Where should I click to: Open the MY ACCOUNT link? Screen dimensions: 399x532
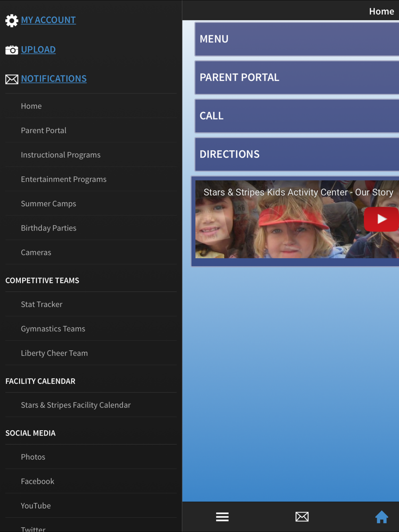point(48,20)
